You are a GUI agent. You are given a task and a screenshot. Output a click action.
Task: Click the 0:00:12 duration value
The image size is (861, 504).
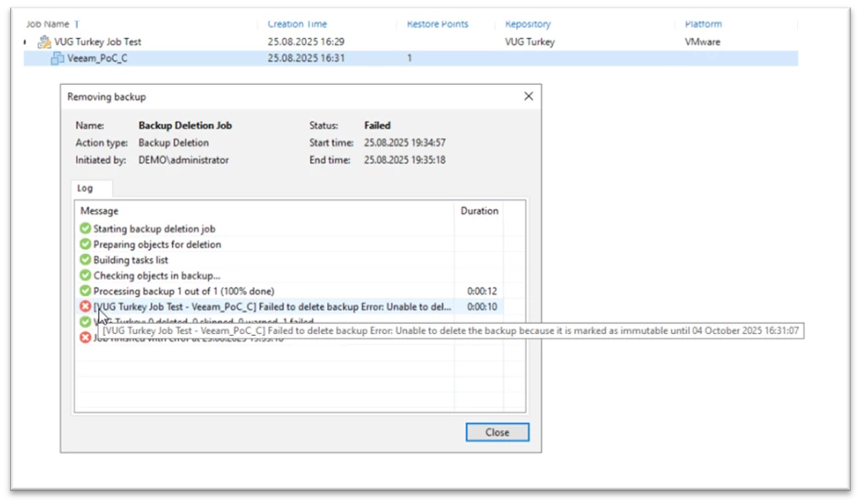(482, 291)
